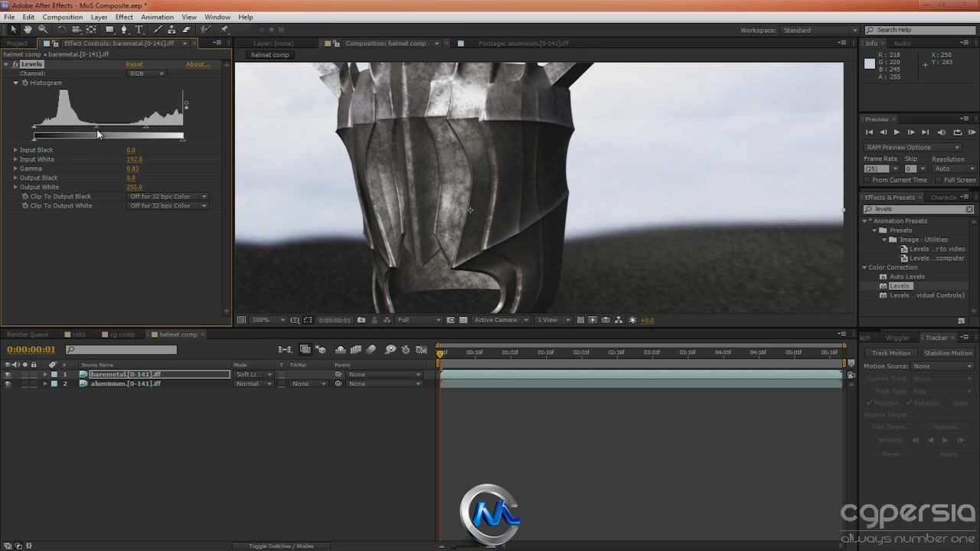980x551 pixels.
Task: Clear the Effects & Presets search field
Action: click(x=969, y=209)
